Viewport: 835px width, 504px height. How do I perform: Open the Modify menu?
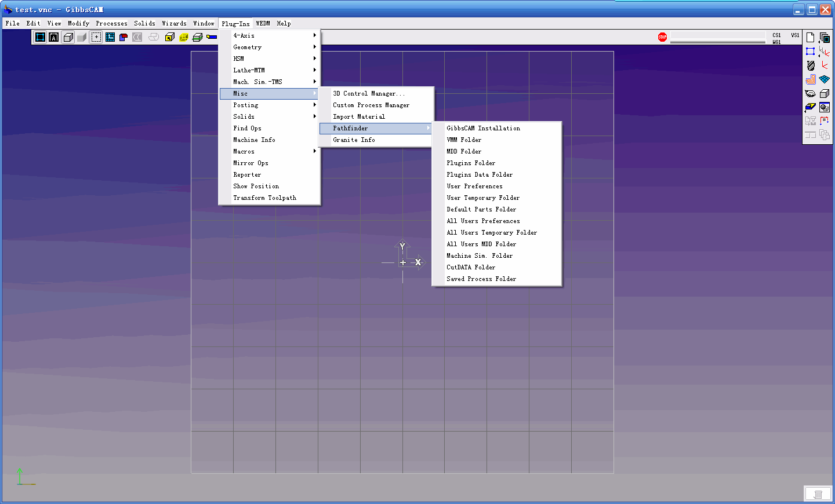tap(78, 23)
